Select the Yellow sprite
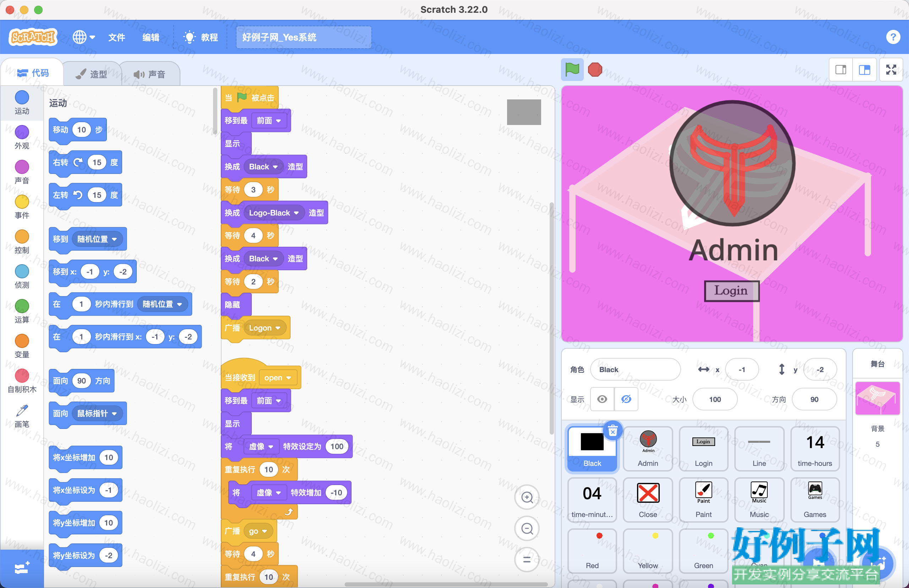This screenshot has width=909, height=588. 648,551
